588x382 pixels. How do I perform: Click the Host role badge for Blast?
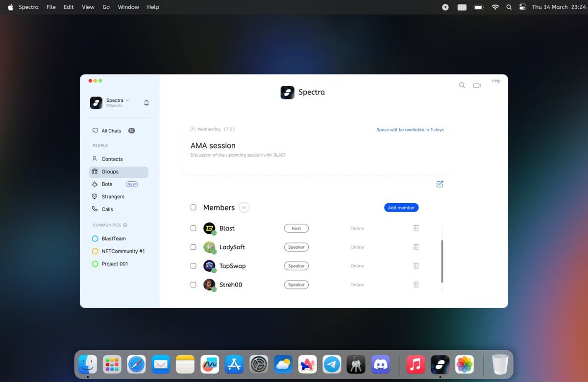pyautogui.click(x=296, y=228)
